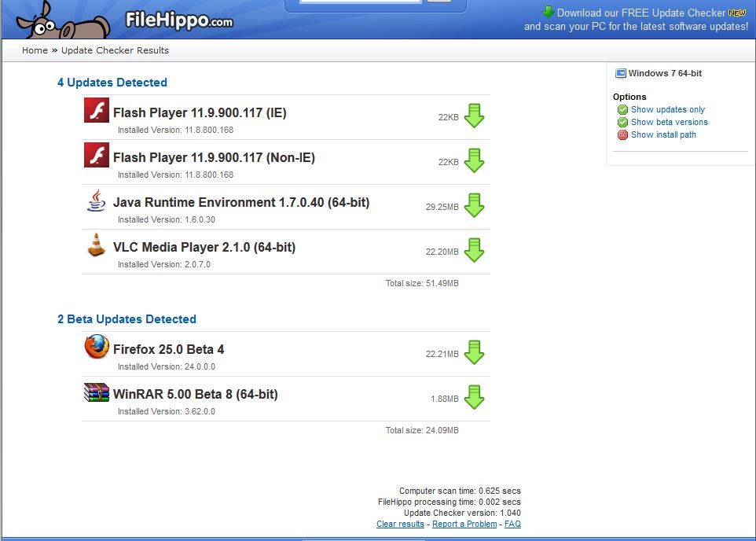Click the Windows 7 64-bit monitor icon
Image resolution: width=756 pixels, height=541 pixels.
pyautogui.click(x=621, y=74)
